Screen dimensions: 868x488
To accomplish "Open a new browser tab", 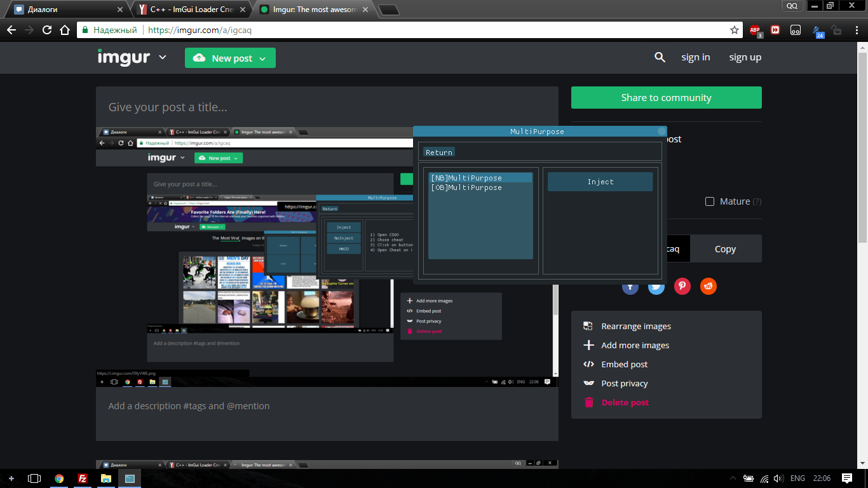I will pos(388,10).
